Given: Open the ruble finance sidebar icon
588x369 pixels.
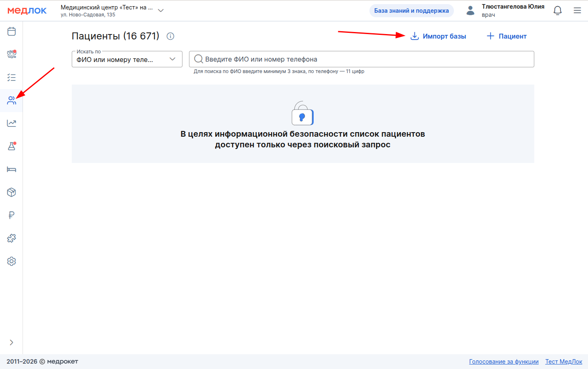Looking at the screenshot, I should tap(11, 215).
